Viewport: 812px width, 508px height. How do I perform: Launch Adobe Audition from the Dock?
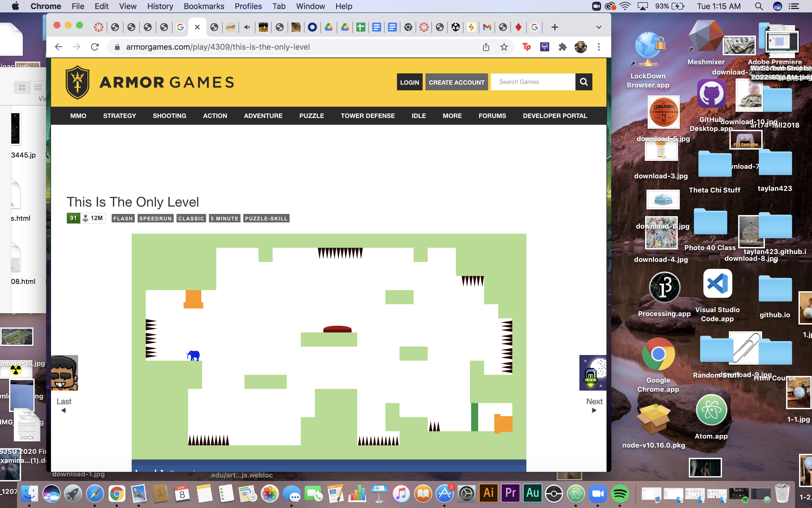point(533,493)
